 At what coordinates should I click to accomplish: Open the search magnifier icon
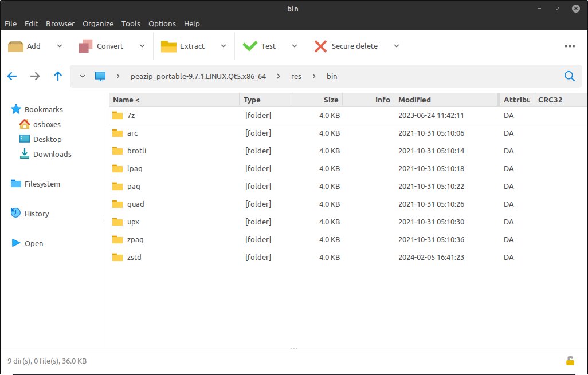pyautogui.click(x=570, y=76)
